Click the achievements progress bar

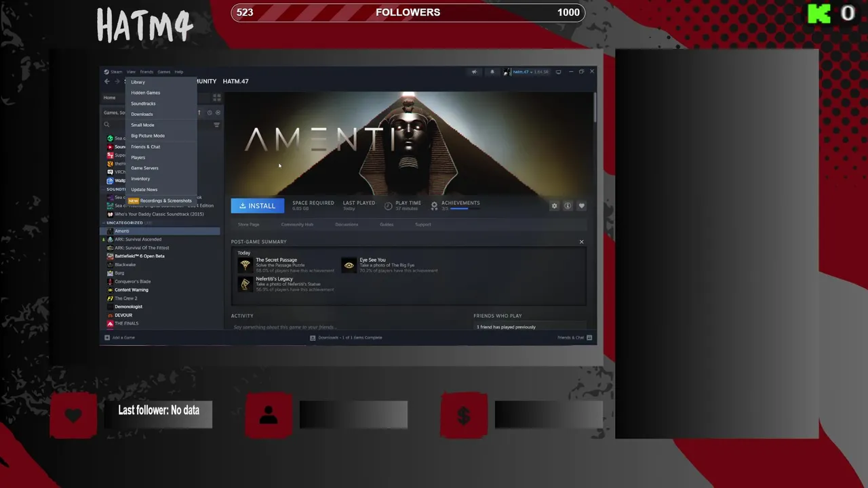(464, 209)
